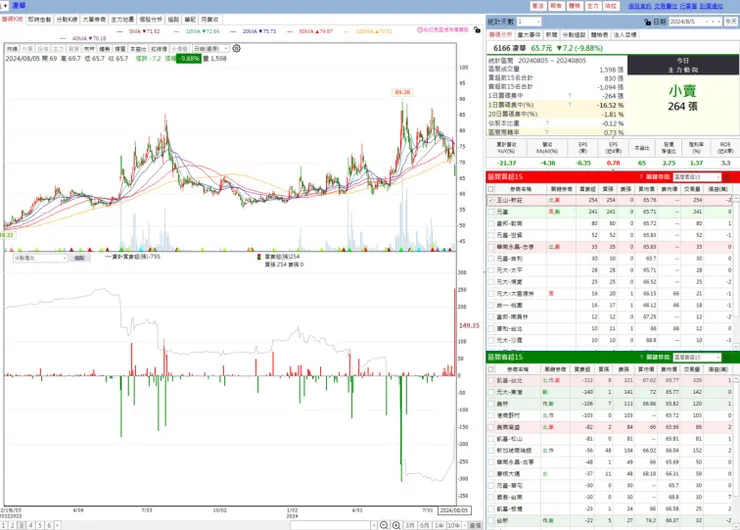Zoom out the chart with minus magnifier

click(384, 525)
